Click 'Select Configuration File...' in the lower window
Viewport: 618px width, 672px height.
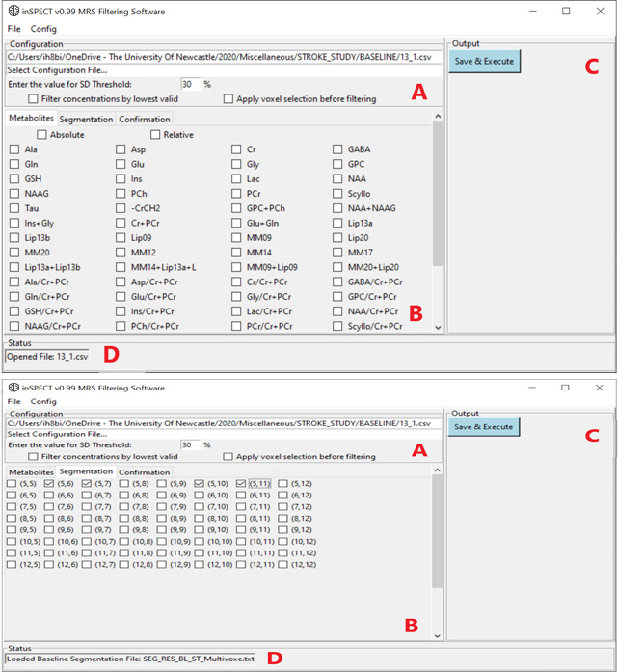coord(57,434)
